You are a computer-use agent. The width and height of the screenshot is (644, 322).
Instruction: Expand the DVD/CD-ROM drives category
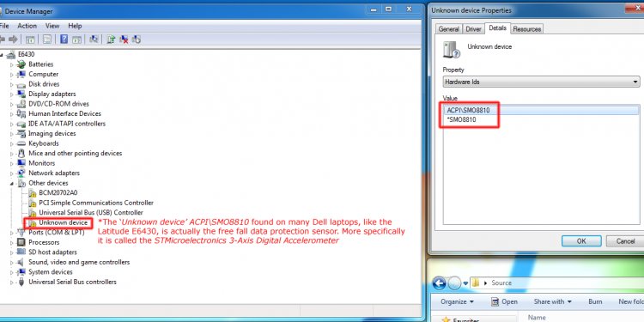12,104
